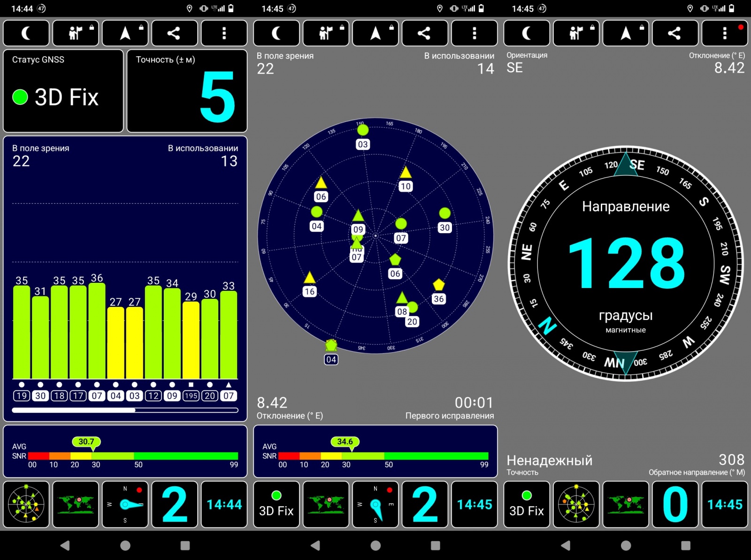Open sky view tile on compass screen
Viewport: 751px width, 560px height.
coord(576,504)
